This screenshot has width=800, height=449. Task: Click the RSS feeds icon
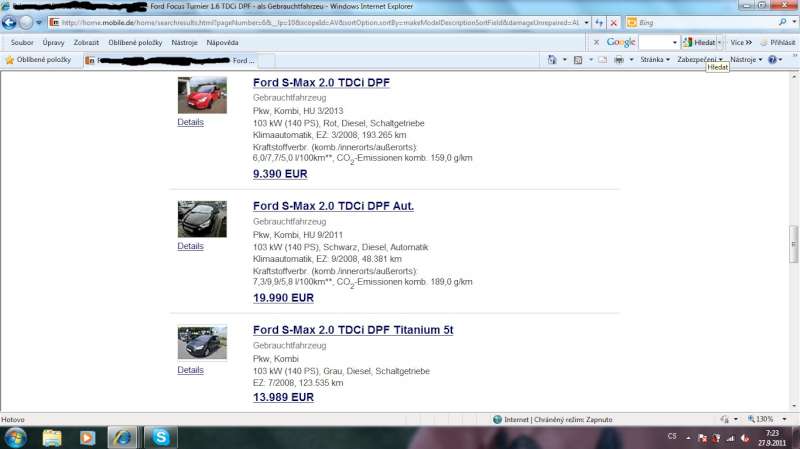click(577, 60)
